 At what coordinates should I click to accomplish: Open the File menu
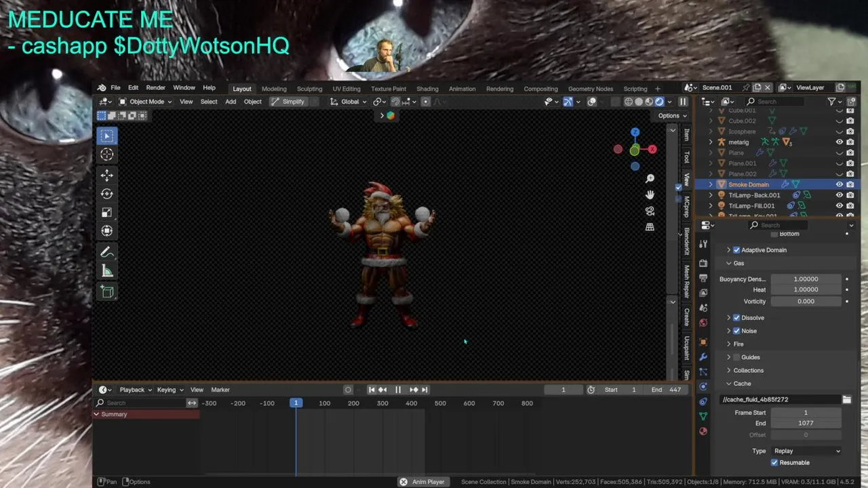115,88
